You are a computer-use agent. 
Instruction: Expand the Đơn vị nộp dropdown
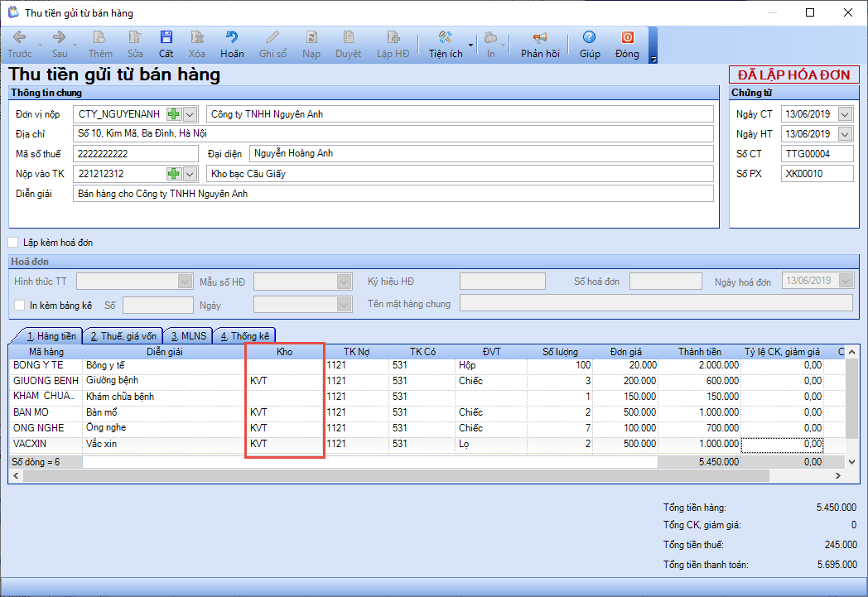coord(190,114)
